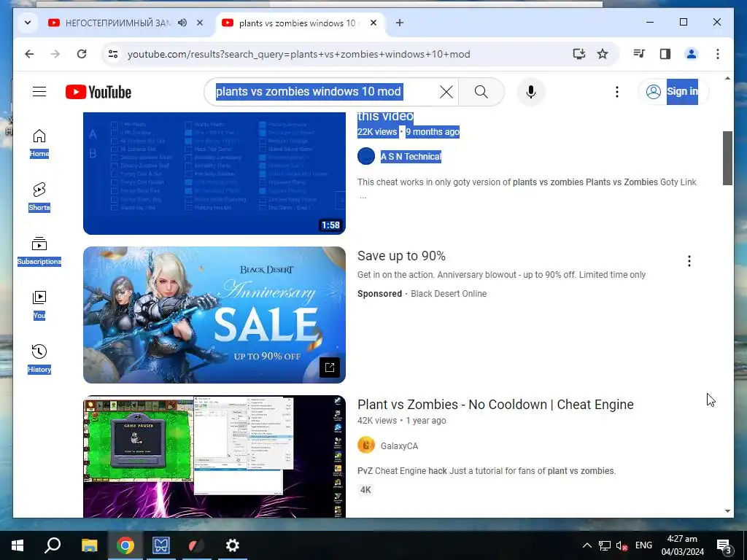
Task: Open the YouTube guide hamburger menu
Action: [39, 91]
